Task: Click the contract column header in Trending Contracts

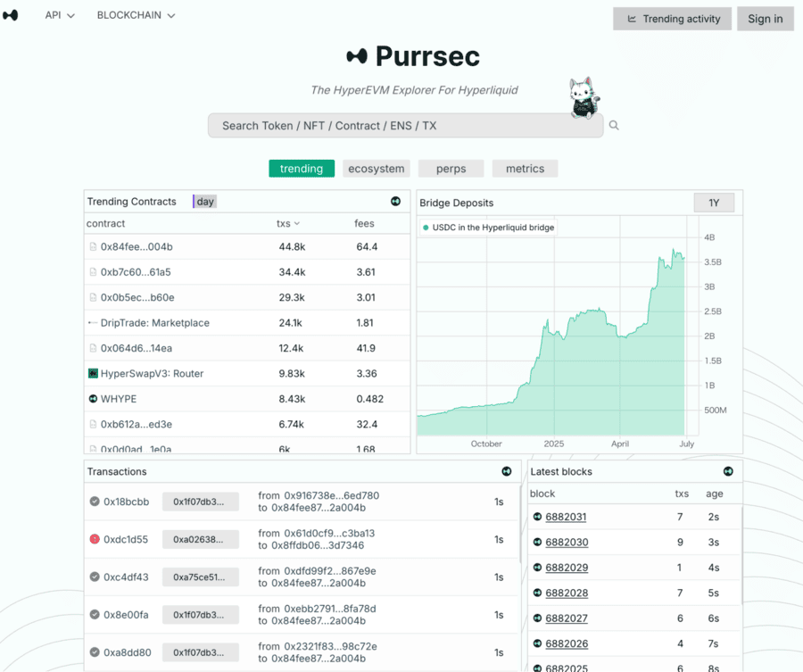Action: (x=105, y=223)
